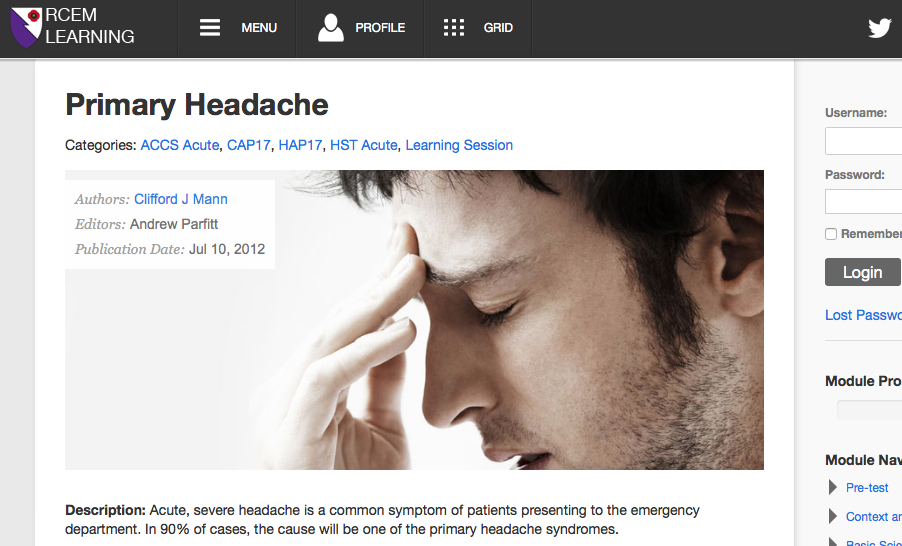Screen dimensions: 902x546
Task: Select PROFILE text in top bar
Action: point(380,28)
